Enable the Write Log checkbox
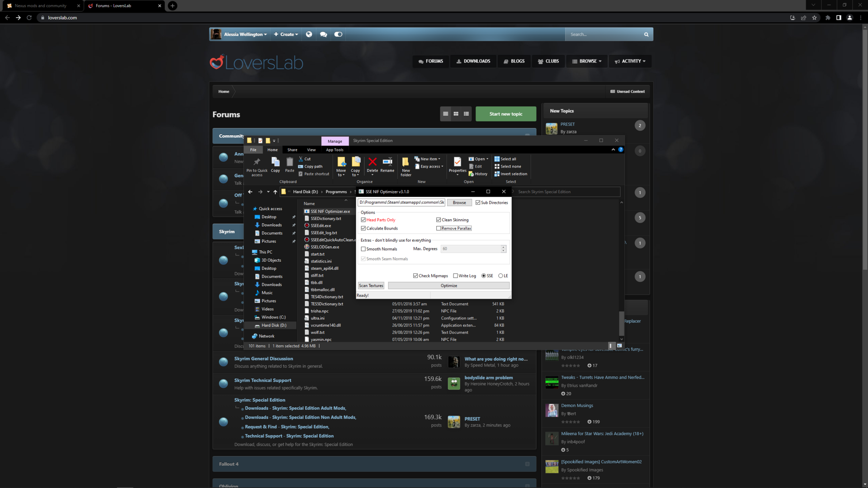The width and height of the screenshot is (868, 488). tap(455, 276)
